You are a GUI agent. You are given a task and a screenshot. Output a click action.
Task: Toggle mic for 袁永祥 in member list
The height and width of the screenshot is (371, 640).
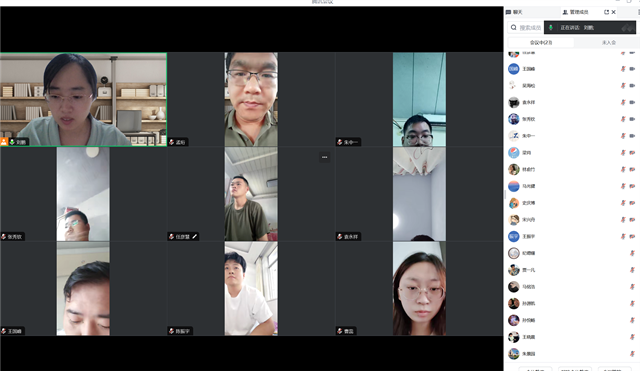pyautogui.click(x=623, y=102)
